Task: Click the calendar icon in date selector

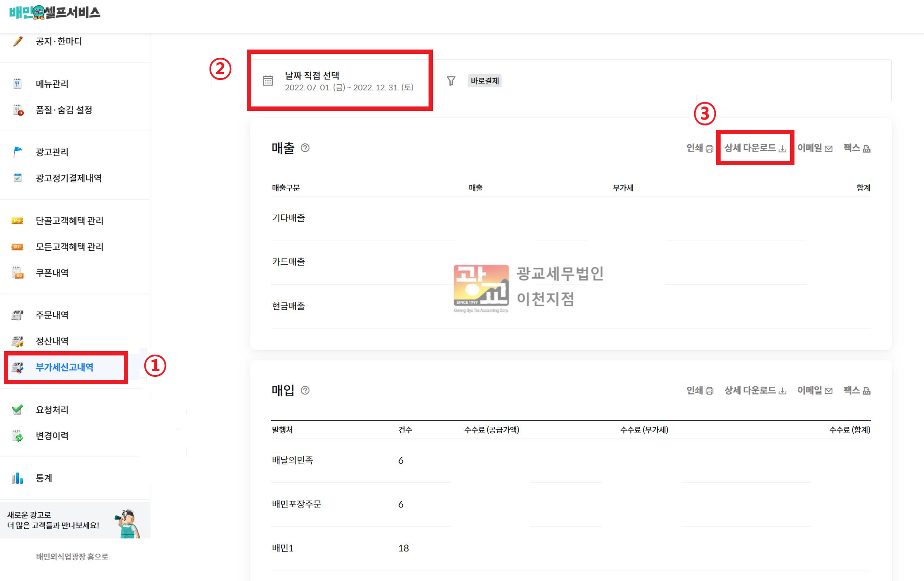Action: pyautogui.click(x=268, y=81)
